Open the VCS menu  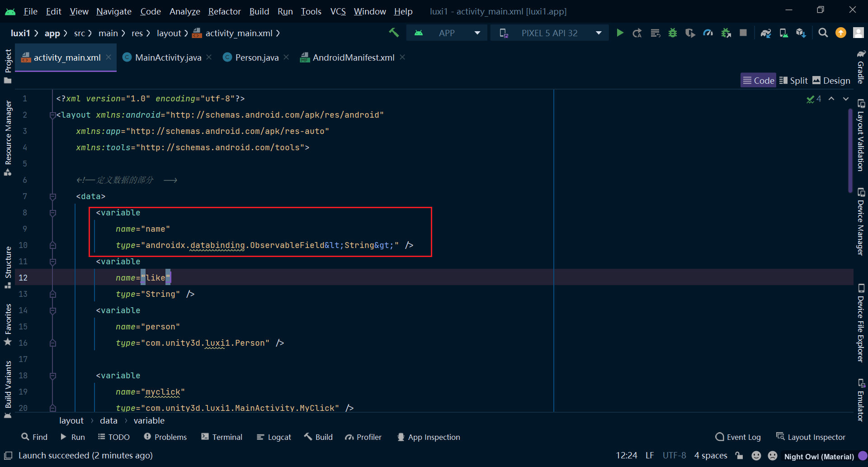tap(338, 11)
